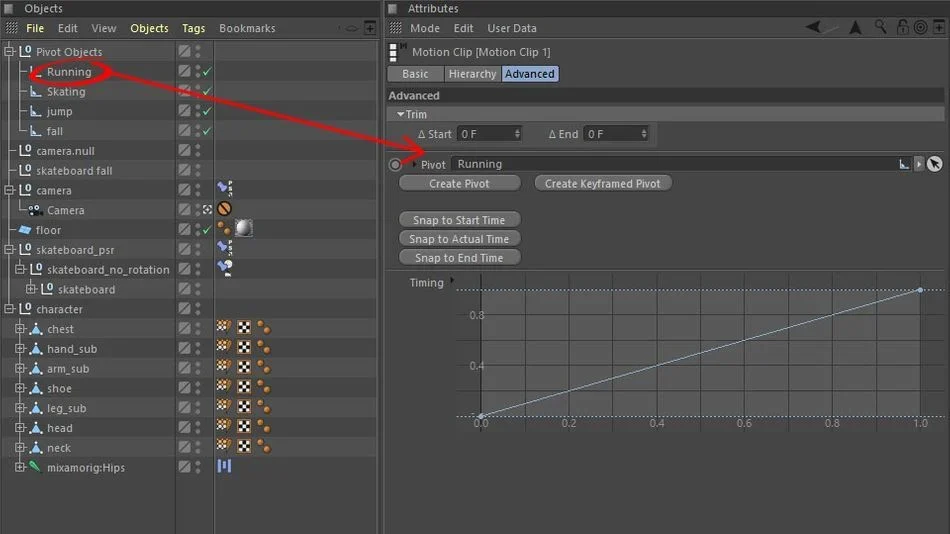Viewport: 950px width, 534px height.
Task: Collapse the Pivot Objects group
Action: click(9, 52)
